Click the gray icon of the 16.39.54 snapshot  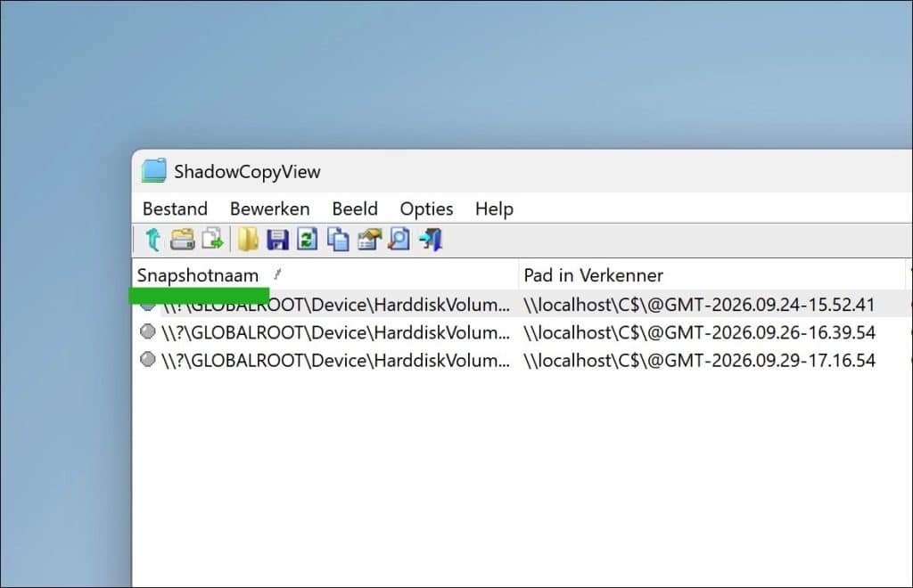(148, 331)
